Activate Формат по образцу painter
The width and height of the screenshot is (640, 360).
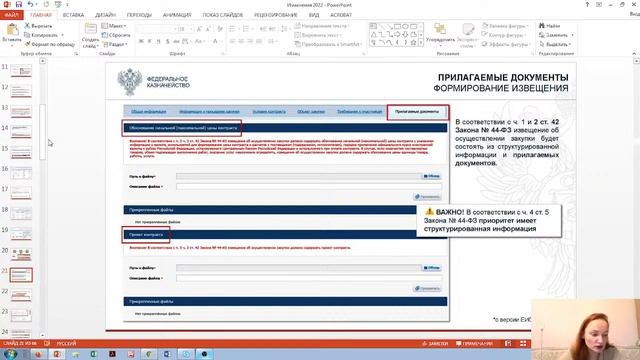(49, 44)
